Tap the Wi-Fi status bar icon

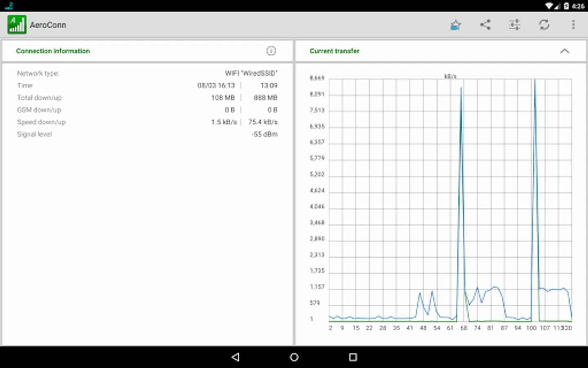(549, 6)
